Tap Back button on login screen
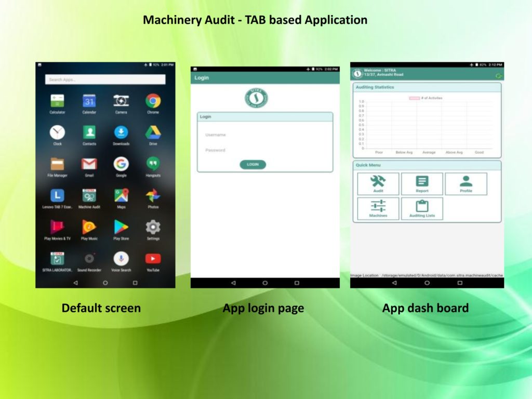The height and width of the screenshot is (399, 532). pyautogui.click(x=233, y=283)
